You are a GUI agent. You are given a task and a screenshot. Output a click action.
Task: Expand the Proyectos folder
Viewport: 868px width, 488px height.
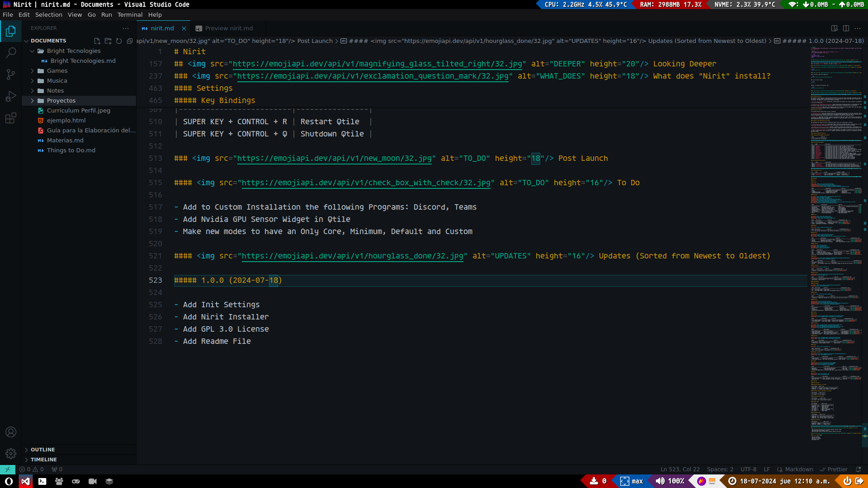tap(61, 101)
